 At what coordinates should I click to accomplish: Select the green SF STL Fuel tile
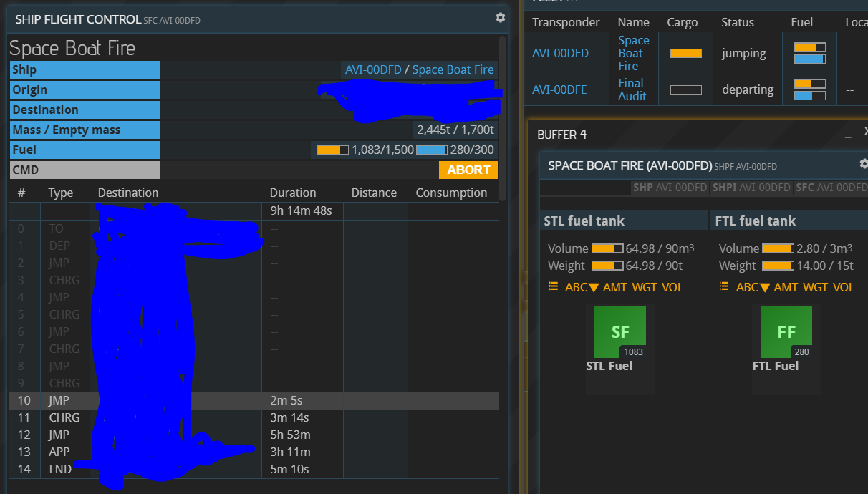click(x=620, y=332)
